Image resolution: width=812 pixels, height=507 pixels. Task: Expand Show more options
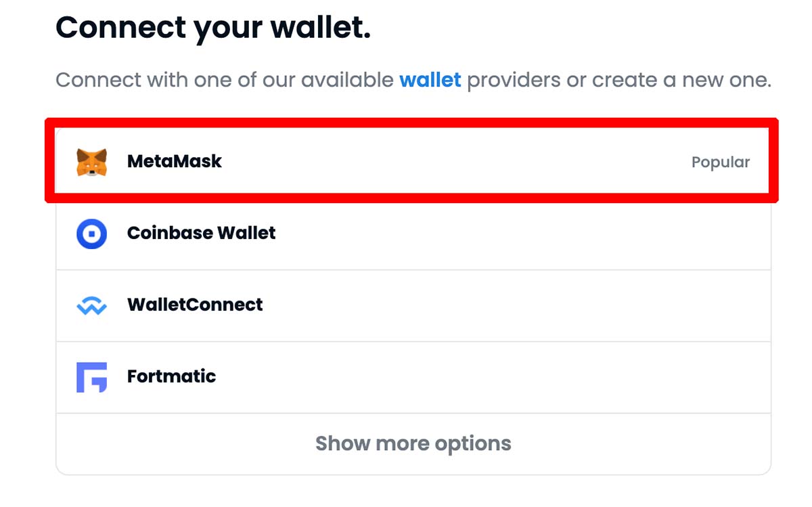coord(413,443)
